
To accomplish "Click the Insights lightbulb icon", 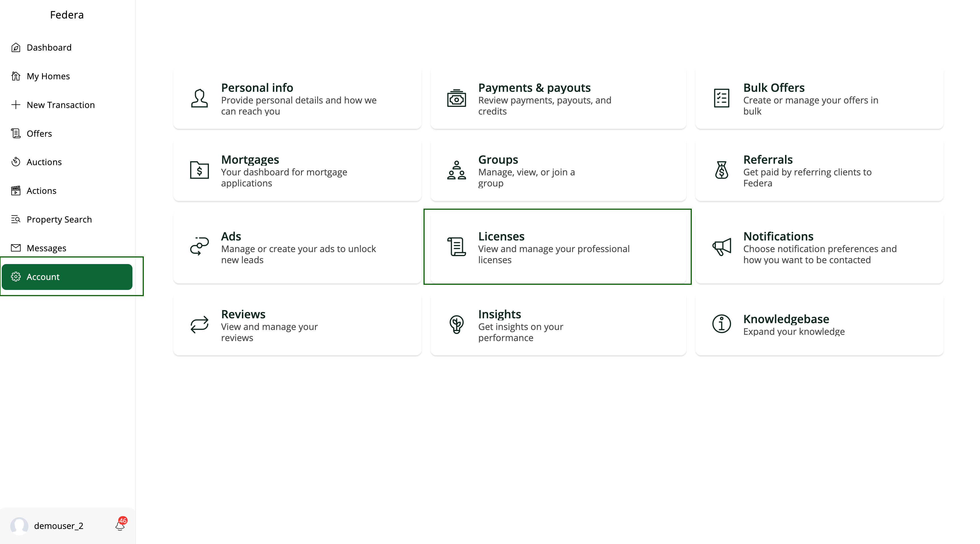I will tap(456, 325).
